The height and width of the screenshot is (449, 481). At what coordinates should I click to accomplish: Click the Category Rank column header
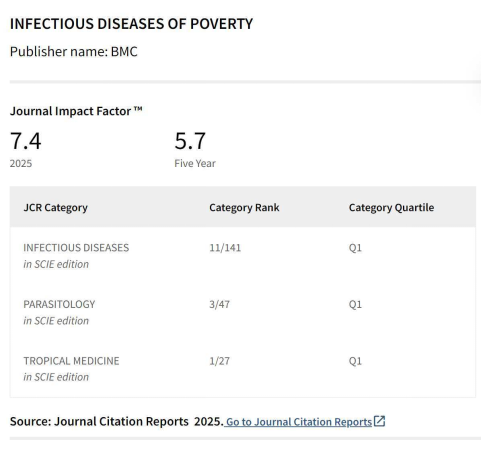(x=244, y=207)
